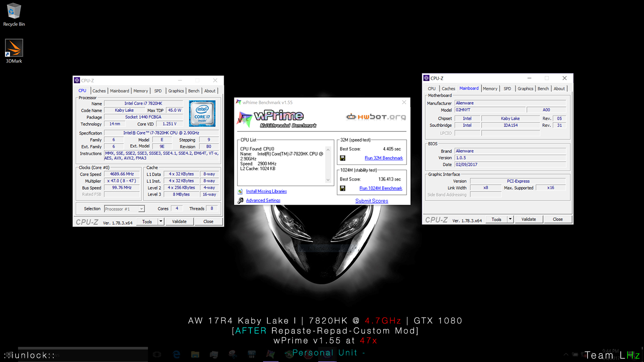The height and width of the screenshot is (362, 644).
Task: Select Mainboard tab in right CPU-Z window
Action: coord(469,88)
